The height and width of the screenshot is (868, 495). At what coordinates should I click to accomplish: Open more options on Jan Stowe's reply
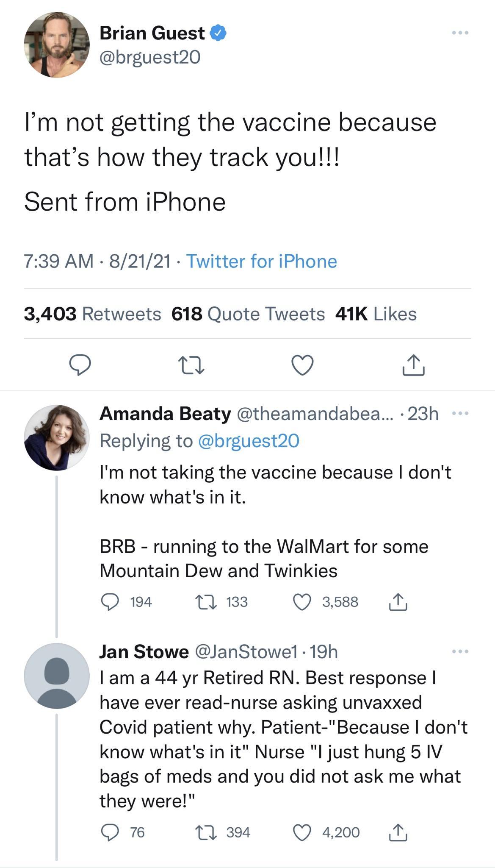pos(460,651)
